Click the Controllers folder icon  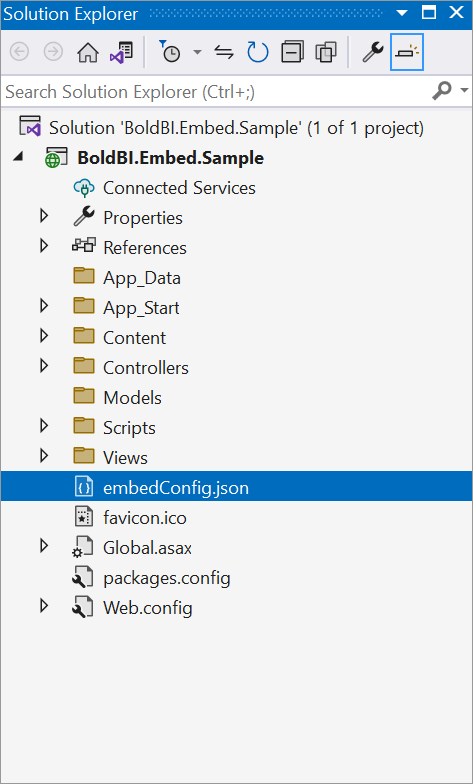pyautogui.click(x=84, y=366)
